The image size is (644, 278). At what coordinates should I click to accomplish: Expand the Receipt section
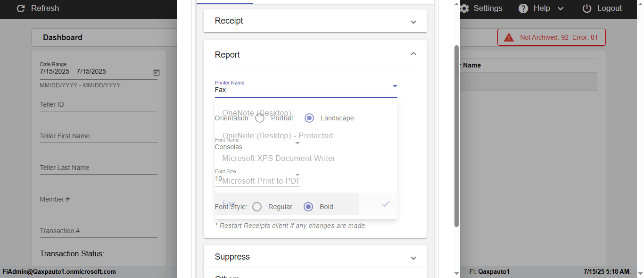click(x=413, y=22)
